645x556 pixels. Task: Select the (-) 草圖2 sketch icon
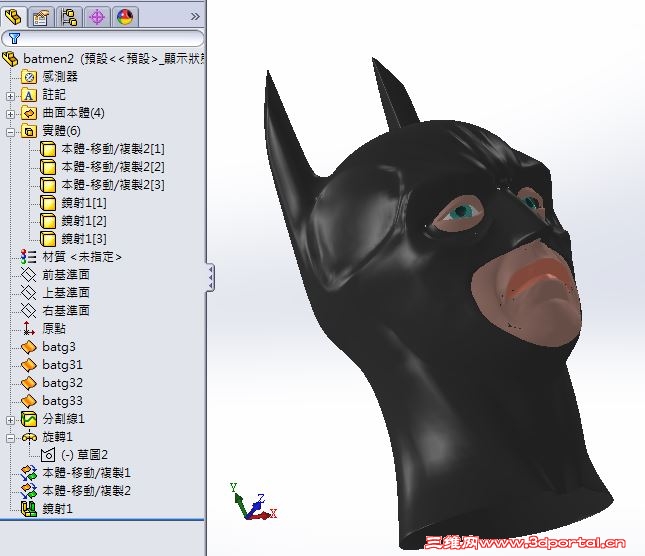[48, 455]
